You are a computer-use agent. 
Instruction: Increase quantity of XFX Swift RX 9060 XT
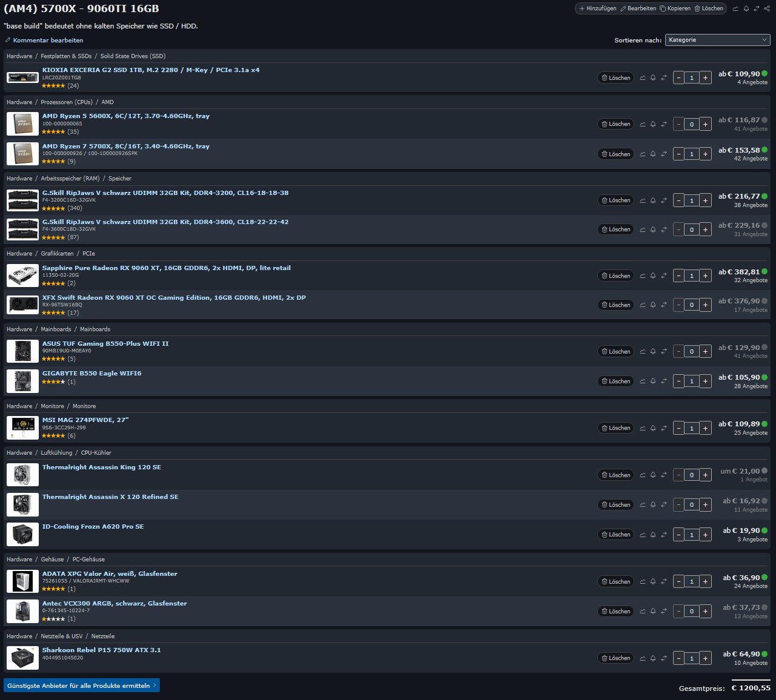pyautogui.click(x=705, y=305)
